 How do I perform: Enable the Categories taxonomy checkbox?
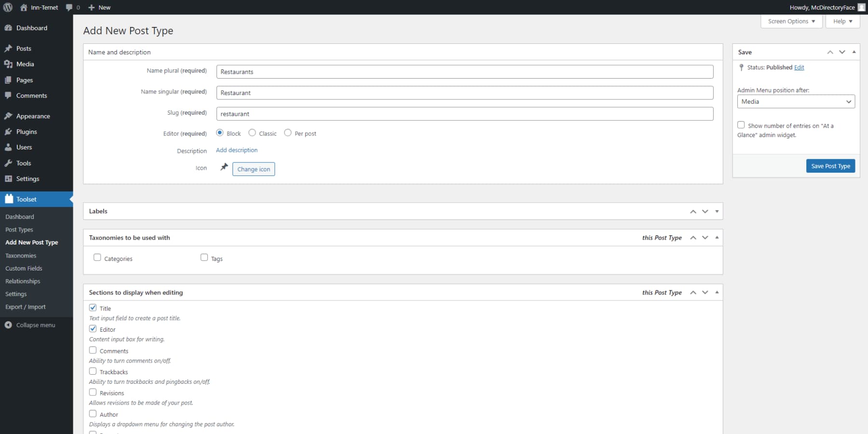coord(97,258)
